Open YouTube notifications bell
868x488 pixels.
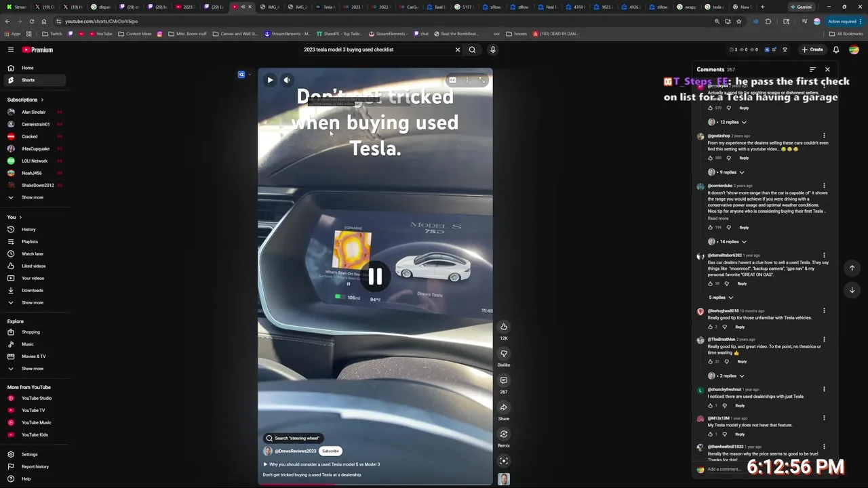click(836, 49)
